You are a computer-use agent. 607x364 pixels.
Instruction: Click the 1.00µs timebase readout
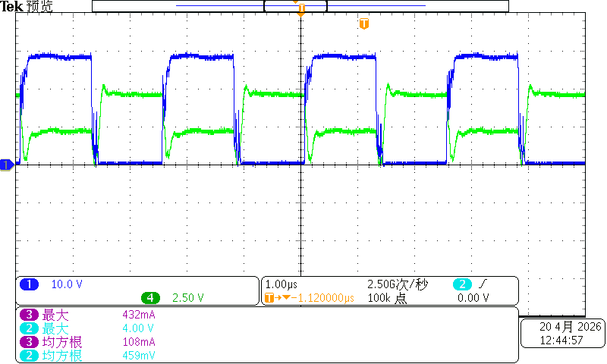(x=281, y=284)
